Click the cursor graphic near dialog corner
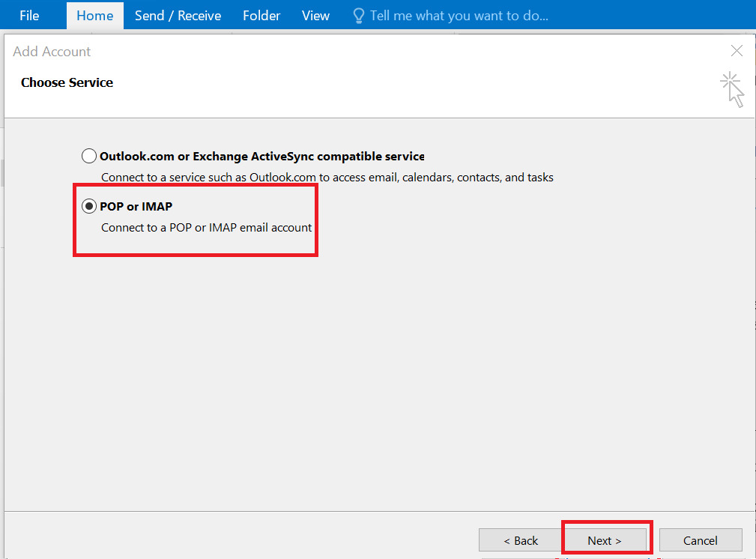Screen dimensions: 756x559 732,89
